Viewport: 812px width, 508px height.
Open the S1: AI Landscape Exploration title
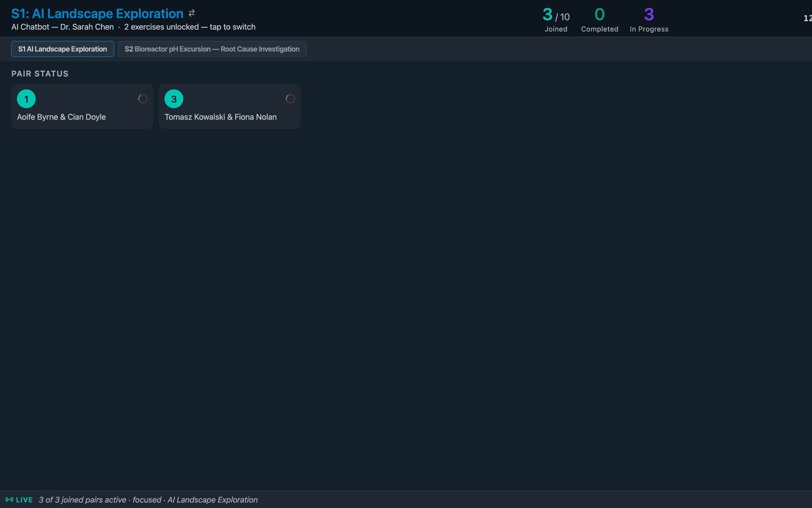(x=97, y=13)
